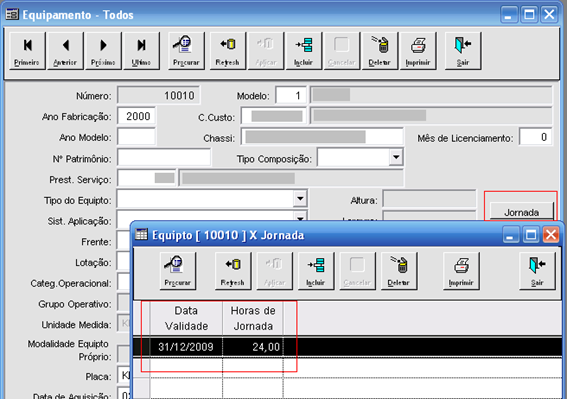Image resolution: width=567 pixels, height=399 pixels.
Task: Click Deletar in the Jornada window
Action: pos(399,271)
